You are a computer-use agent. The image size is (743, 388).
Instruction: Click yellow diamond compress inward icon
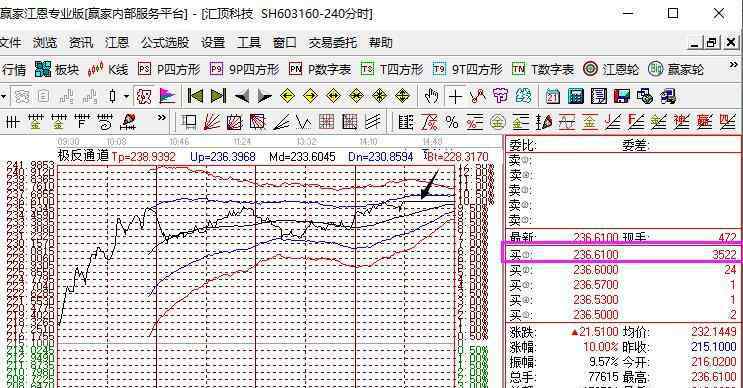[356, 97]
